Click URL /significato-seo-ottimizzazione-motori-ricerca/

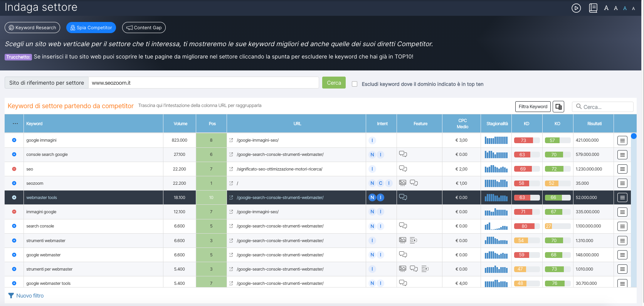[279, 169]
